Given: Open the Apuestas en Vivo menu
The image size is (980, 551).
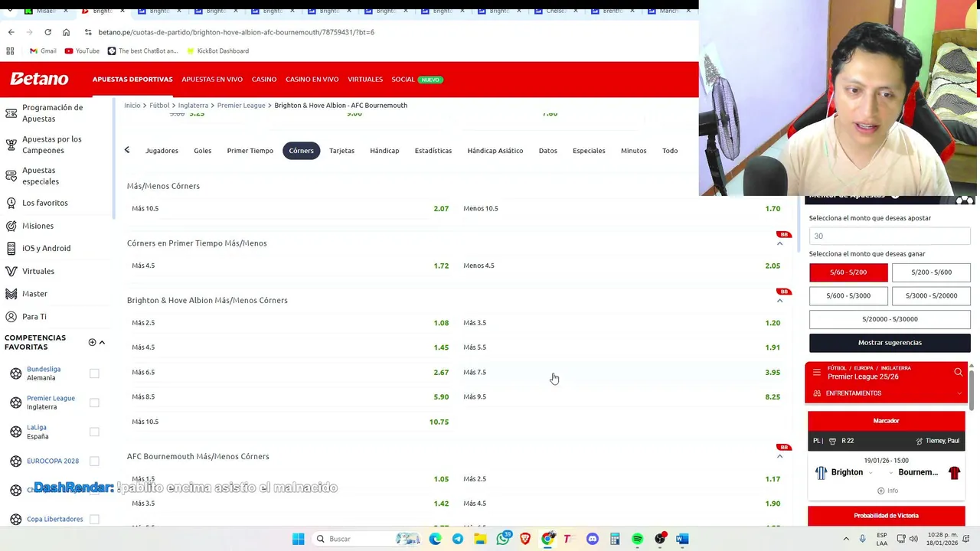Looking at the screenshot, I should point(212,80).
